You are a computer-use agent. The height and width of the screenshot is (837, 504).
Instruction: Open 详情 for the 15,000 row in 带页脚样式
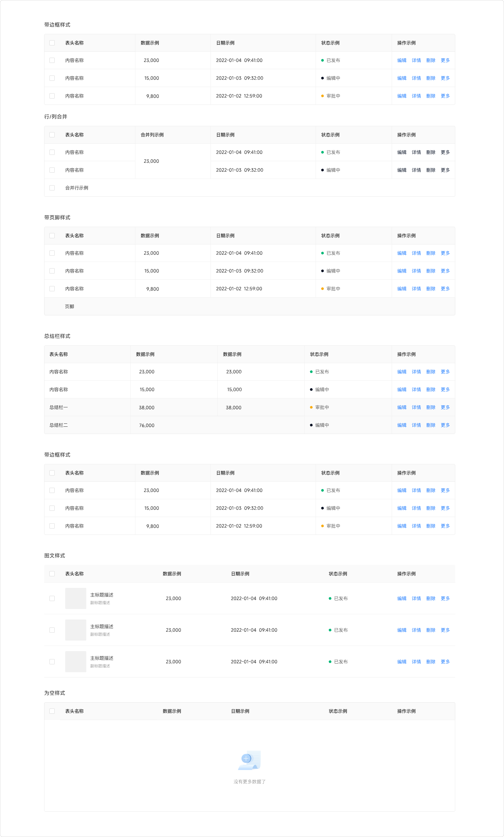point(416,271)
